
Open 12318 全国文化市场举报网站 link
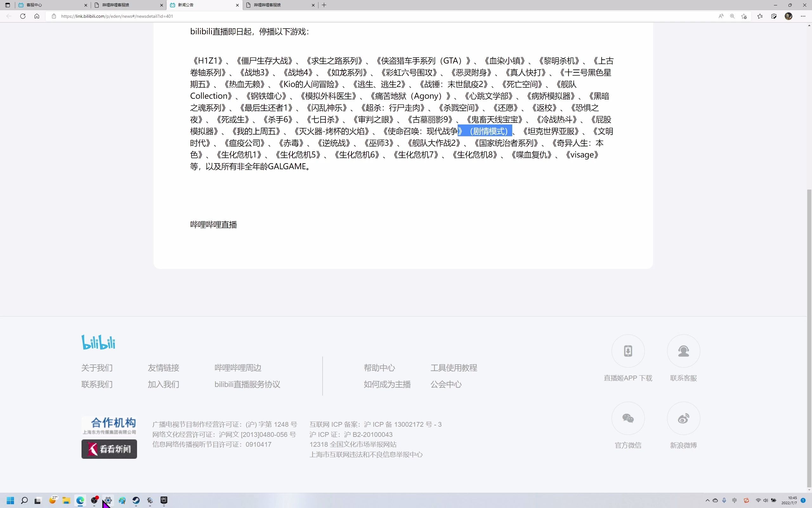click(353, 444)
